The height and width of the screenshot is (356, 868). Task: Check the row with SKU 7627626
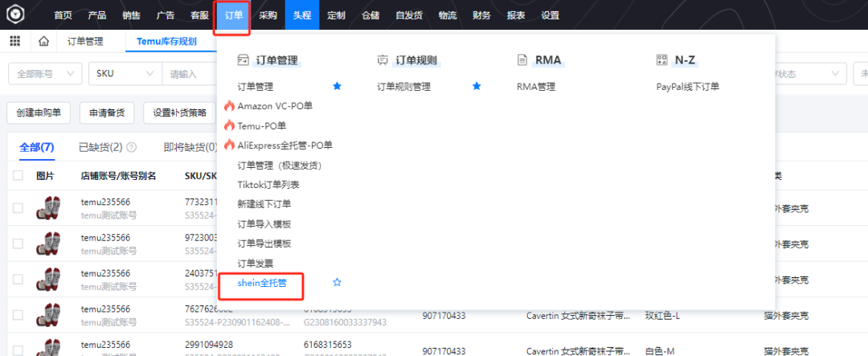[x=18, y=315]
